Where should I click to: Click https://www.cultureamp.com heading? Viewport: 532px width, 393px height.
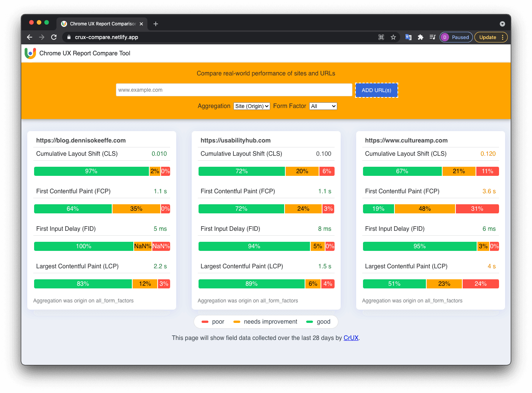pyautogui.click(x=406, y=140)
